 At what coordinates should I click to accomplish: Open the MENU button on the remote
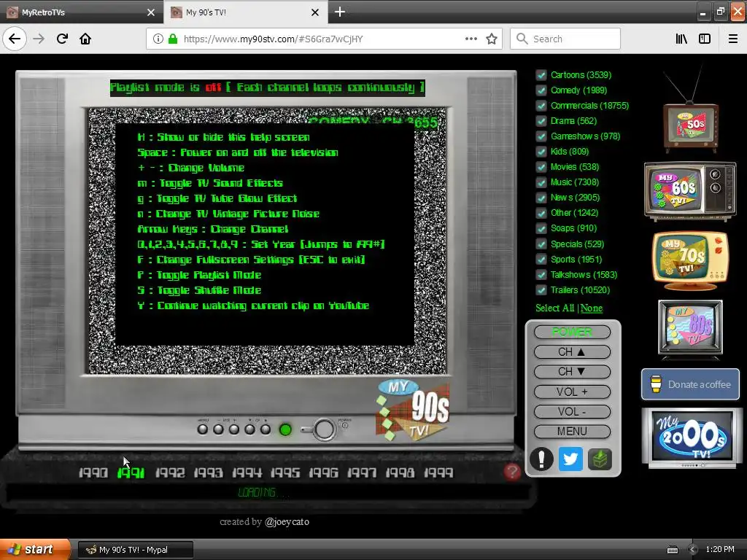click(572, 432)
